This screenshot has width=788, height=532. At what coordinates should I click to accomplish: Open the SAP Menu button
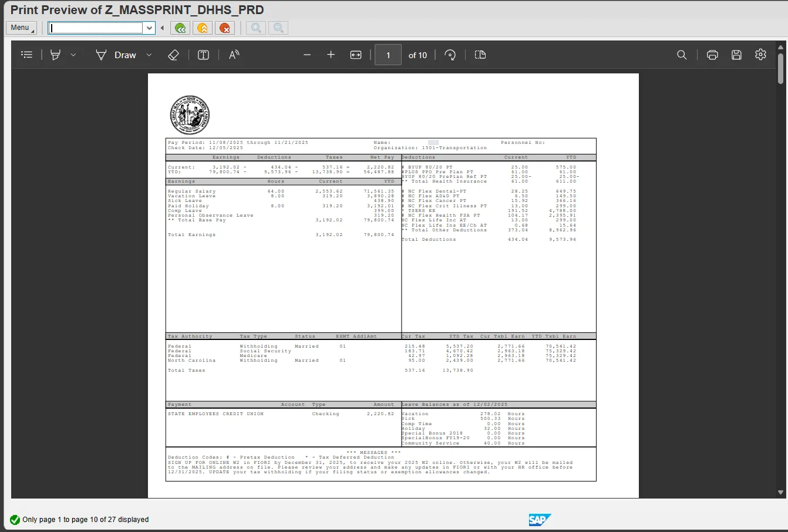click(21, 28)
